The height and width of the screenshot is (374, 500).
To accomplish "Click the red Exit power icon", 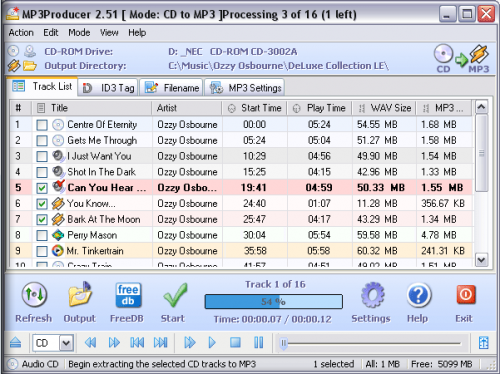I will click(465, 295).
